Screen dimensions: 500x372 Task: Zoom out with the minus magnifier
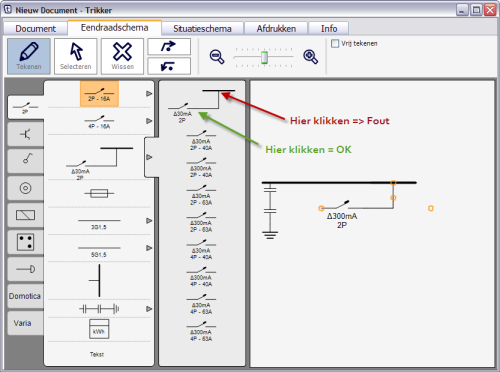pyautogui.click(x=217, y=57)
